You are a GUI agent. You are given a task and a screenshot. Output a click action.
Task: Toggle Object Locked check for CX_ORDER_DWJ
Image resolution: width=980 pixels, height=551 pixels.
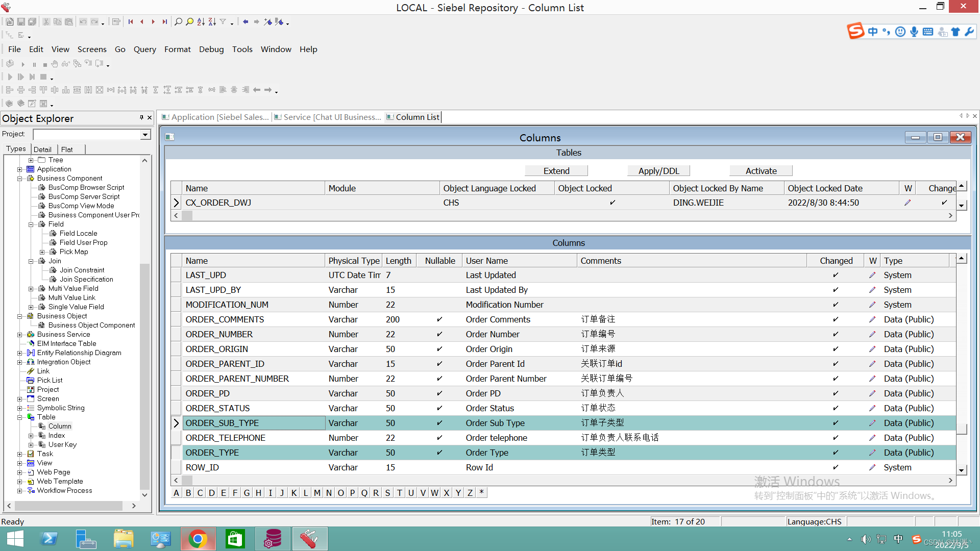[612, 203]
